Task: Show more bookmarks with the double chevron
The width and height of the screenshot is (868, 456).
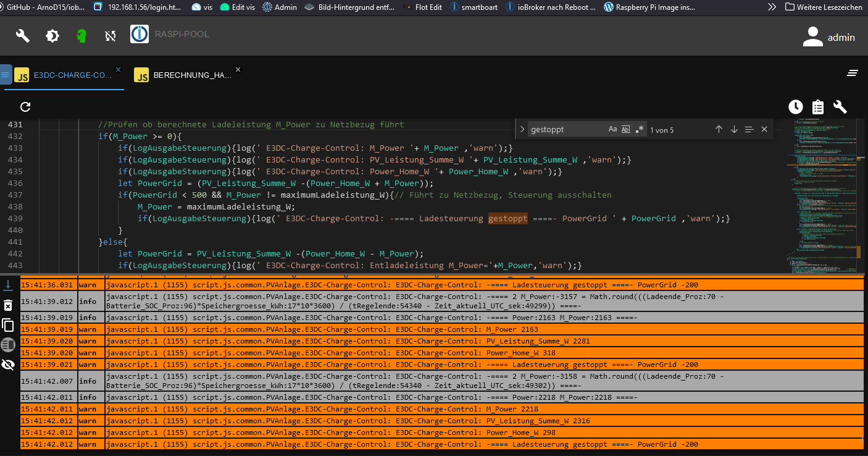Action: [772, 7]
